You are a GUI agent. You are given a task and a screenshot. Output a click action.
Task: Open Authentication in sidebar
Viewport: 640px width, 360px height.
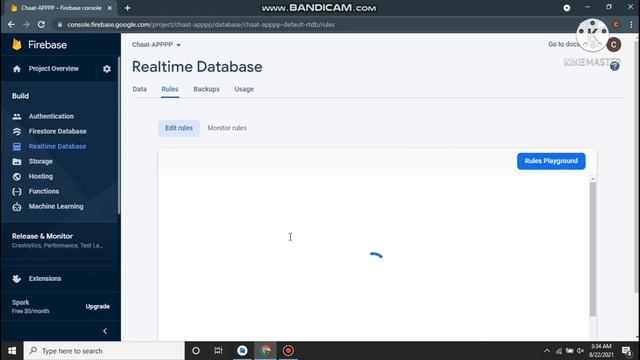tap(51, 116)
